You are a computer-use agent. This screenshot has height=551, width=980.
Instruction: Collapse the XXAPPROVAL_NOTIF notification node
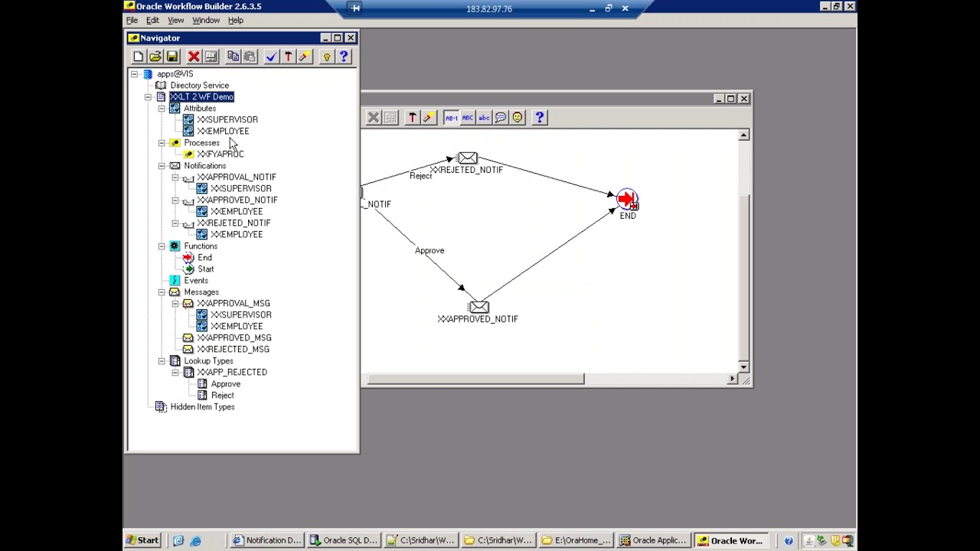tap(175, 178)
